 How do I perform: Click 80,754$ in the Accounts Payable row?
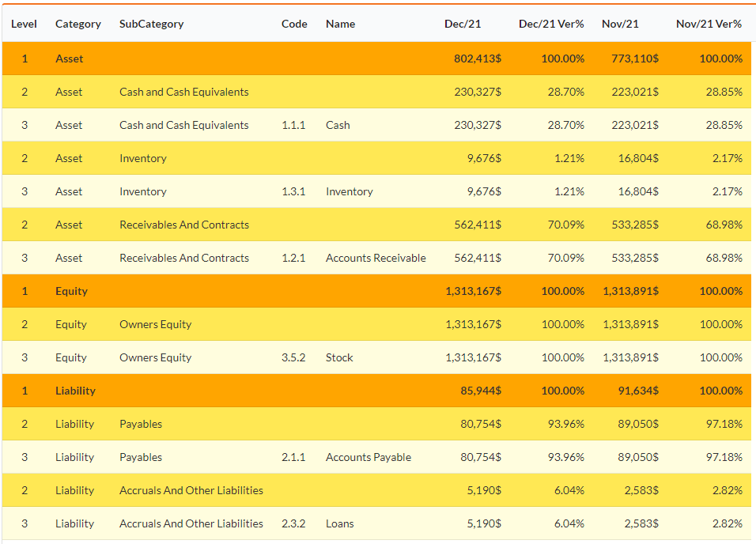(481, 457)
